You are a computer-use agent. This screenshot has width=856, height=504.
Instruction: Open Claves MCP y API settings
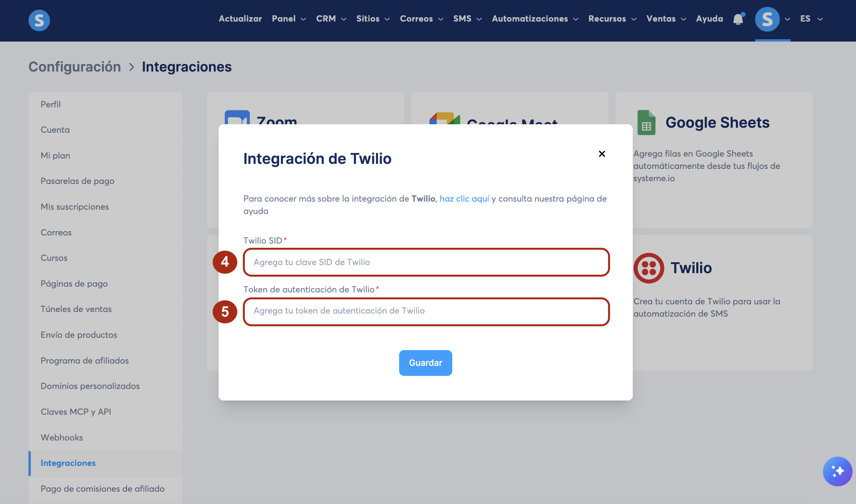(105, 412)
